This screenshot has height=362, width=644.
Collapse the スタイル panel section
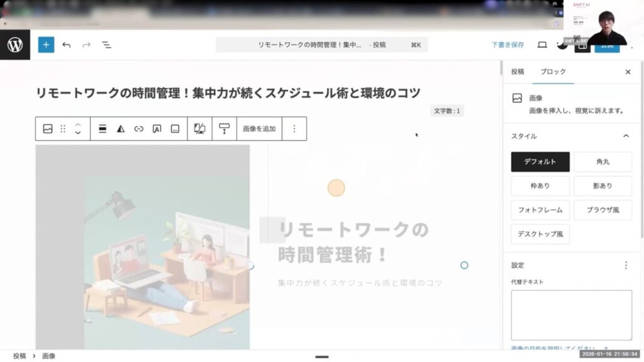point(626,136)
